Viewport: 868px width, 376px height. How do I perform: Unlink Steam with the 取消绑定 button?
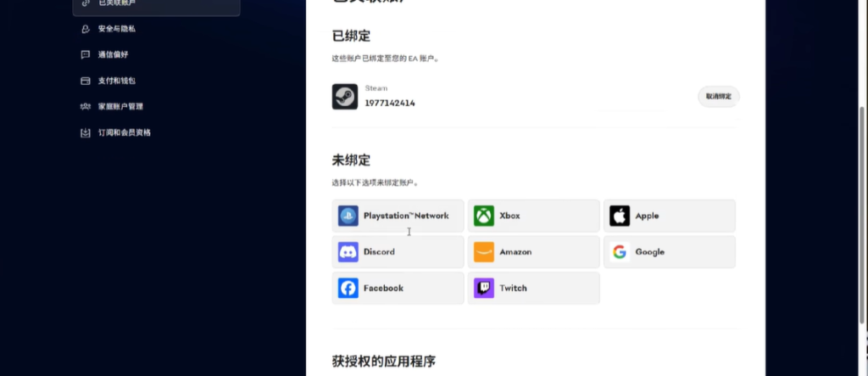coord(719,97)
